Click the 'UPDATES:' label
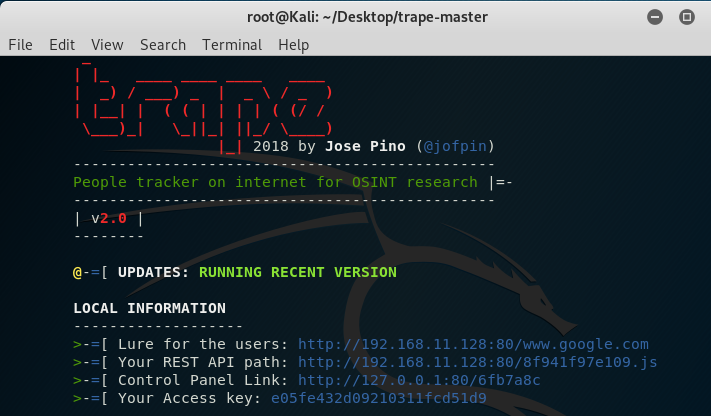 (153, 272)
